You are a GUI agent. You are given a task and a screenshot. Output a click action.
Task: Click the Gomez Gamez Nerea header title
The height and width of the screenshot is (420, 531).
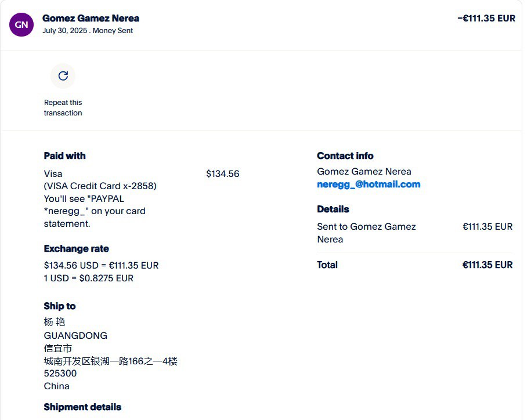tap(91, 19)
